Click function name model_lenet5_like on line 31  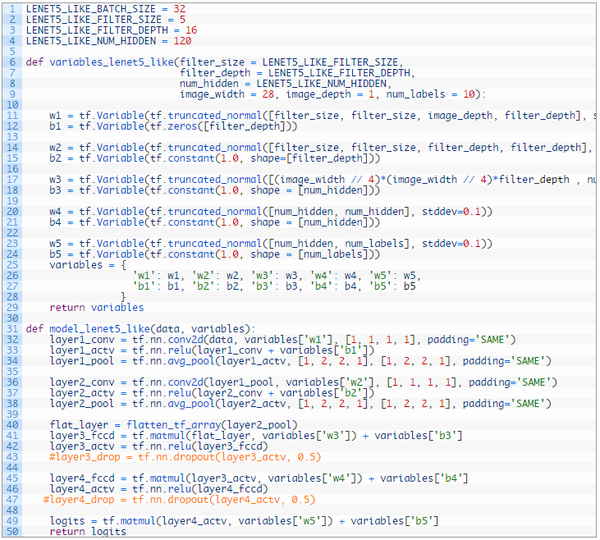click(99, 329)
